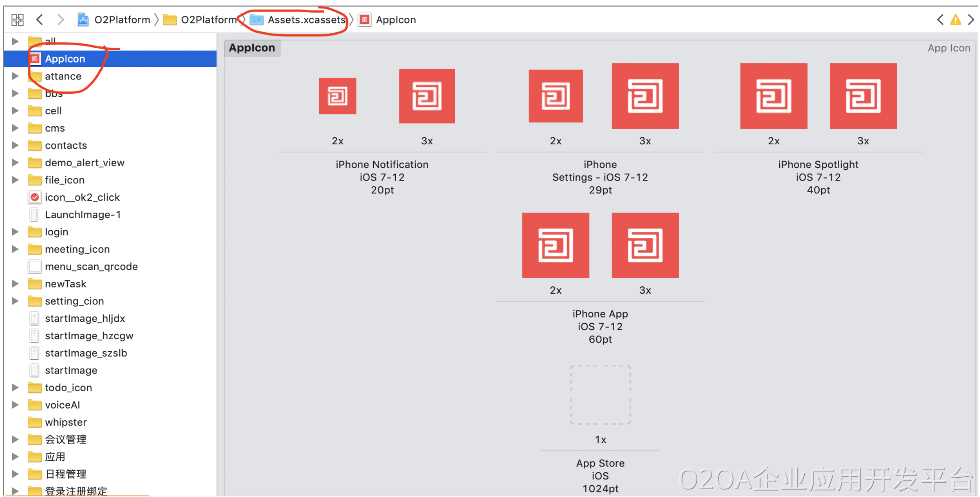
Task: Go back with the left navigation arrow
Action: (40, 20)
